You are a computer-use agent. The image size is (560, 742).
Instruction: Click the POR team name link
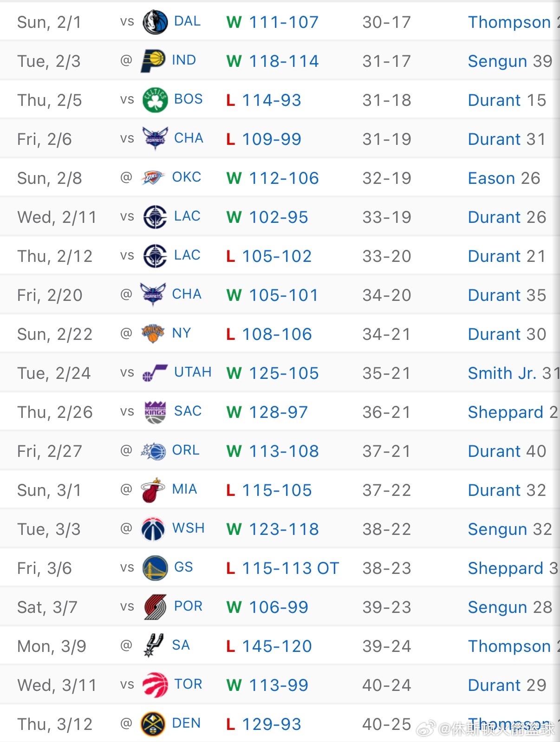coord(188,606)
